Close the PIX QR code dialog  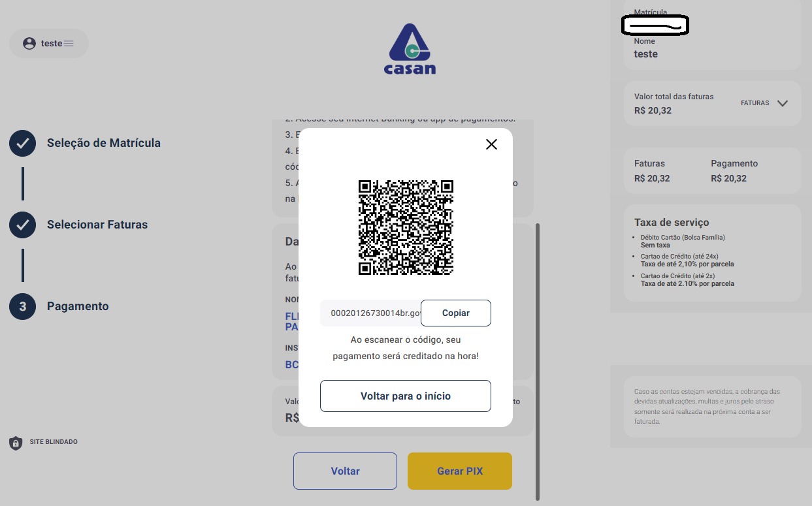click(491, 144)
